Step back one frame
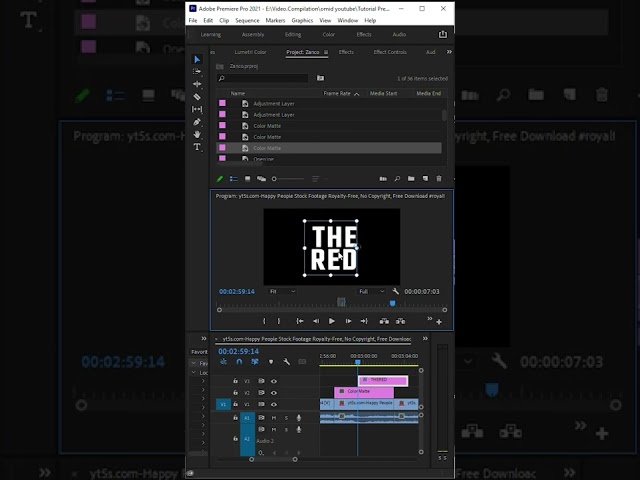The height and width of the screenshot is (480, 640). click(316, 321)
